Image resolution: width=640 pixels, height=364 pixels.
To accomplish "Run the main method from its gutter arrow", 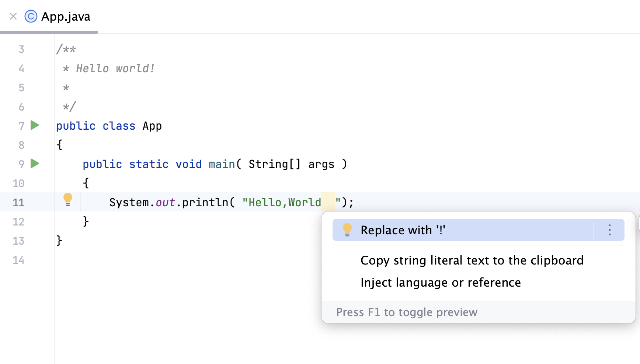I will coord(34,164).
